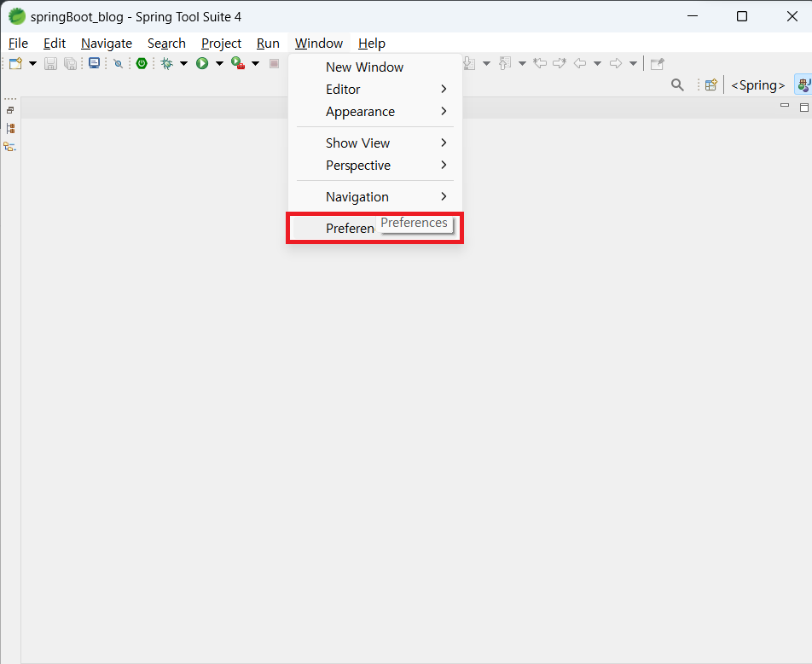The width and height of the screenshot is (812, 664).
Task: Click the Terminate stop square icon
Action: tap(274, 64)
